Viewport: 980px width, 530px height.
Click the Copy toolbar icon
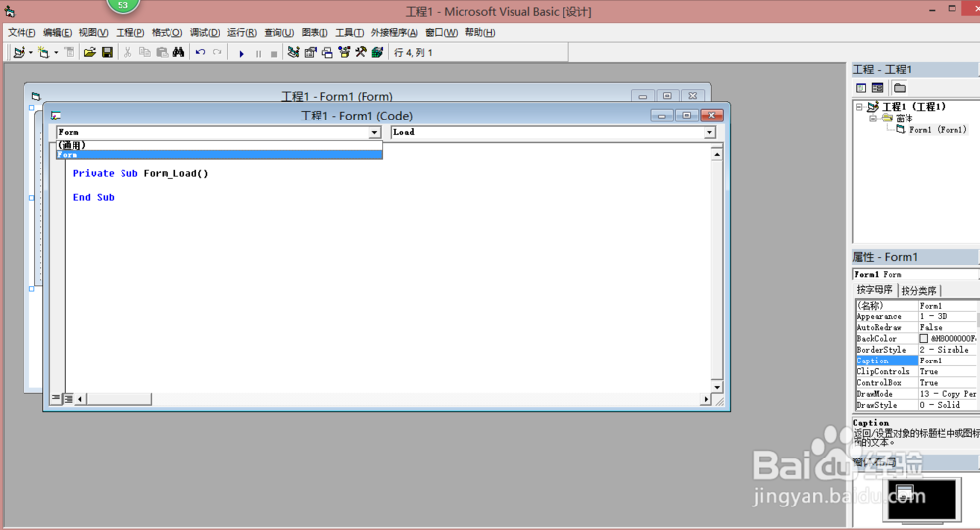coord(144,53)
